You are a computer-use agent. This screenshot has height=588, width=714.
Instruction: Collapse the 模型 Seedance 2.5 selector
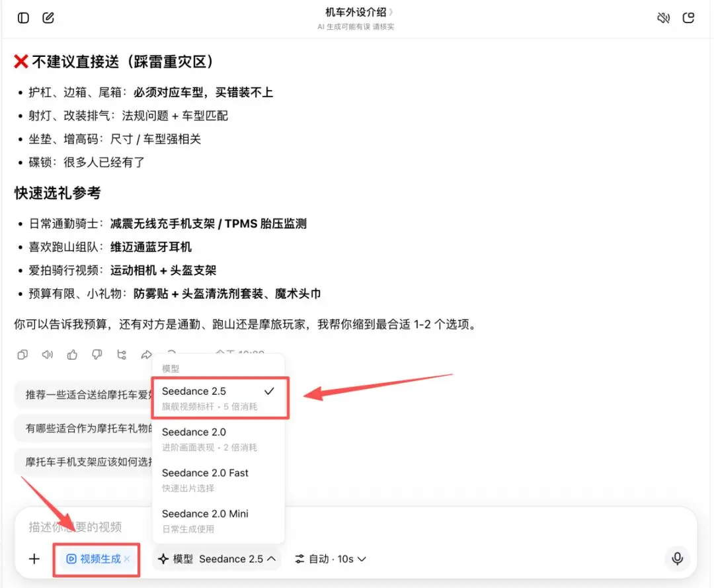tap(218, 559)
